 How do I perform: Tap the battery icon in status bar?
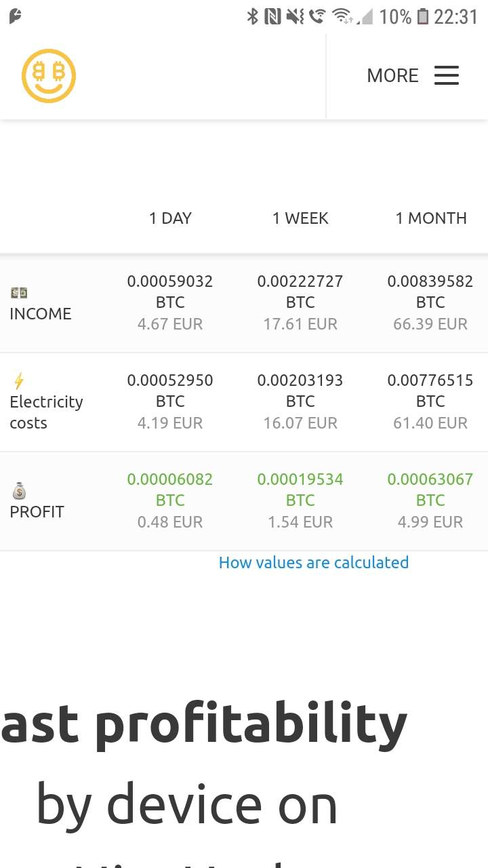click(x=423, y=16)
